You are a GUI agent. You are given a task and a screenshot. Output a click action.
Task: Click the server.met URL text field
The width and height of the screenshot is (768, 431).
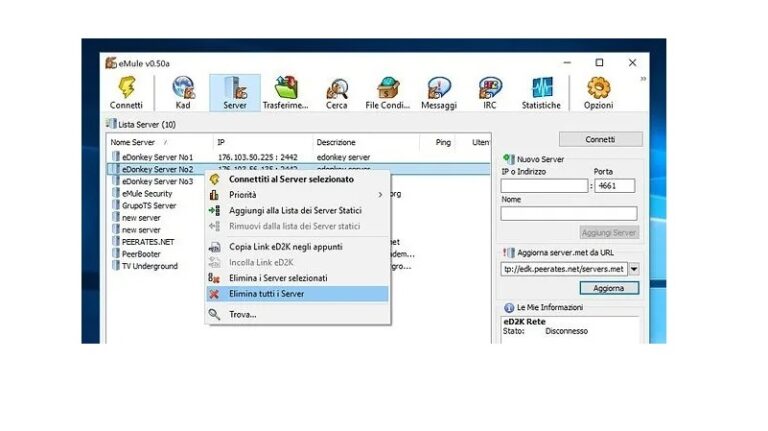[564, 269]
